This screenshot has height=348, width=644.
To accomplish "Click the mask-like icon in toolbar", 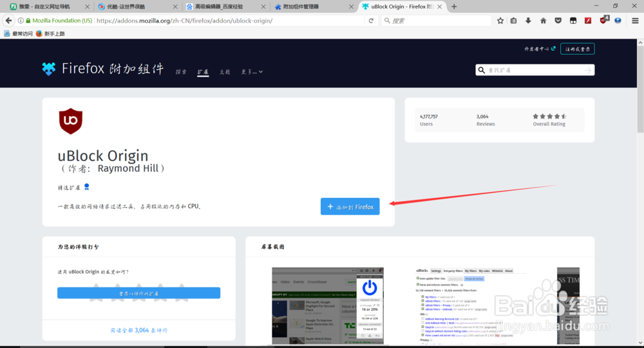I will click(573, 21).
